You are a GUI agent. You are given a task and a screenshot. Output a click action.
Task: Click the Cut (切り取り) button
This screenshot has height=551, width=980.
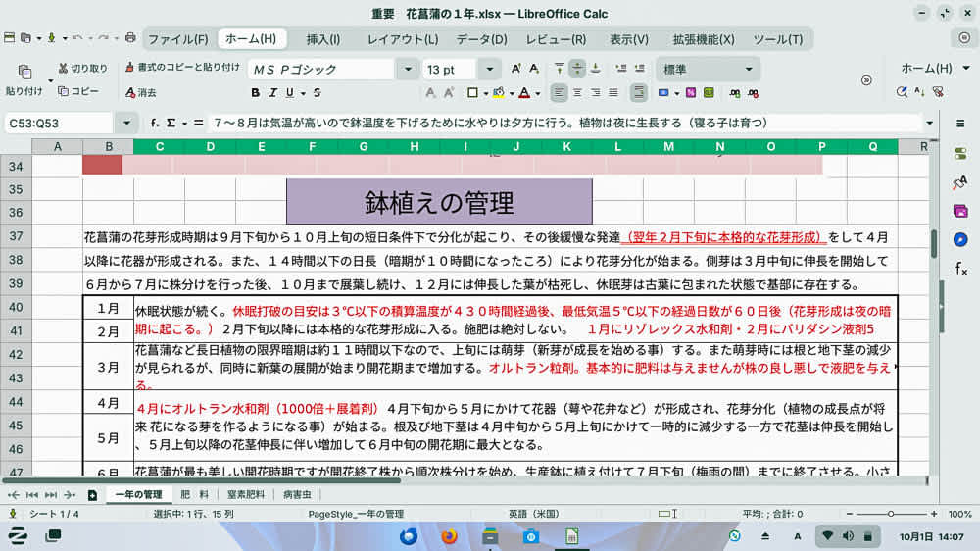pos(82,69)
